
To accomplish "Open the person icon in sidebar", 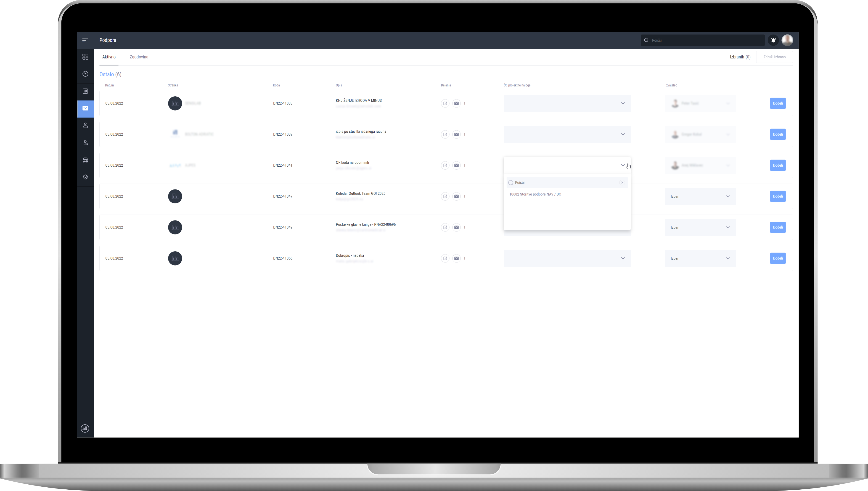I will click(x=85, y=126).
